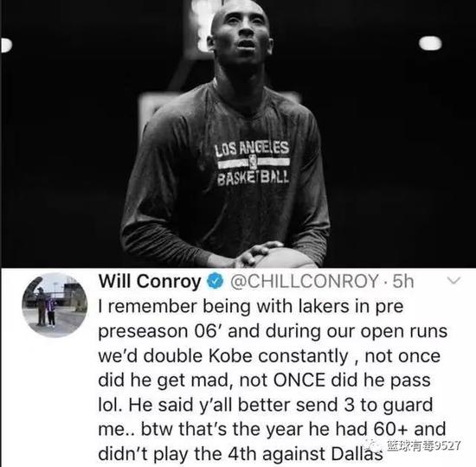Image resolution: width=476 pixels, height=467 pixels.
Task: Click the 篮球有毒9527 watermark text
Action: point(424,445)
